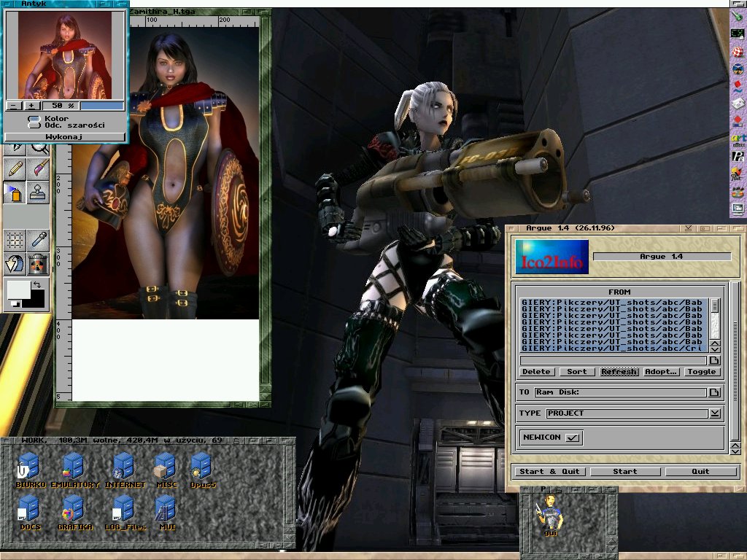Select the Kolor radio option

(34, 117)
